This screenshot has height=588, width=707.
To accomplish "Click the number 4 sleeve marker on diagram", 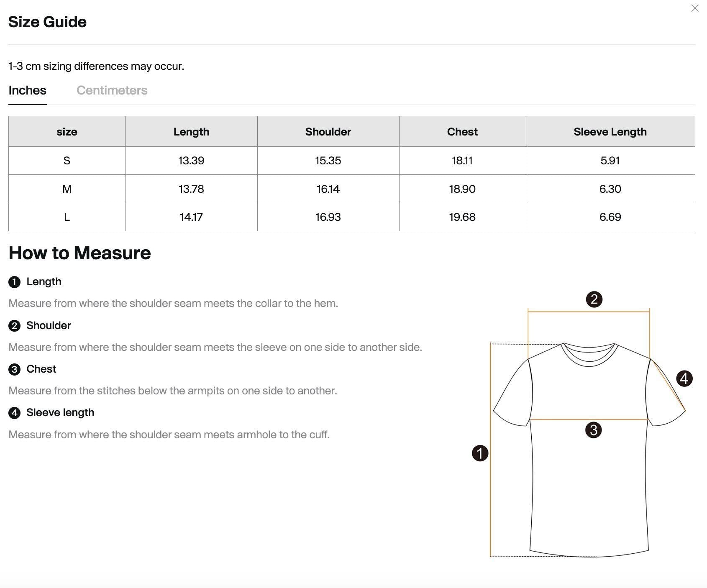I will [684, 378].
